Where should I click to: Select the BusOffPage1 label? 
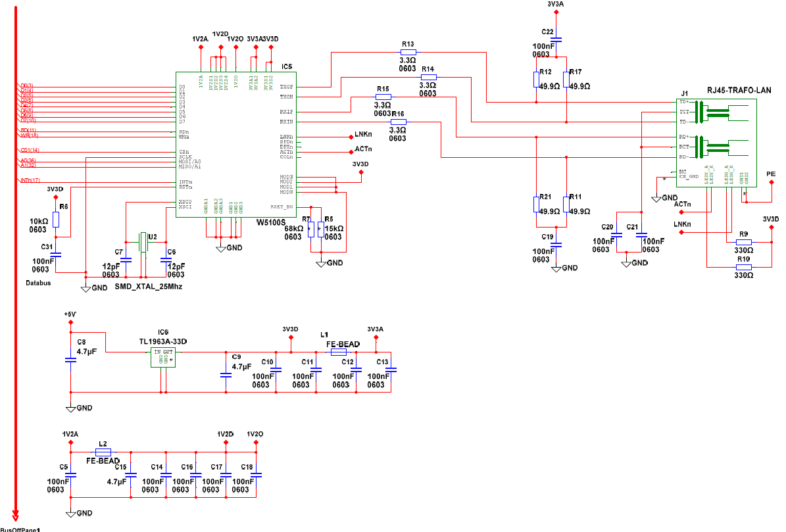click(x=20, y=529)
